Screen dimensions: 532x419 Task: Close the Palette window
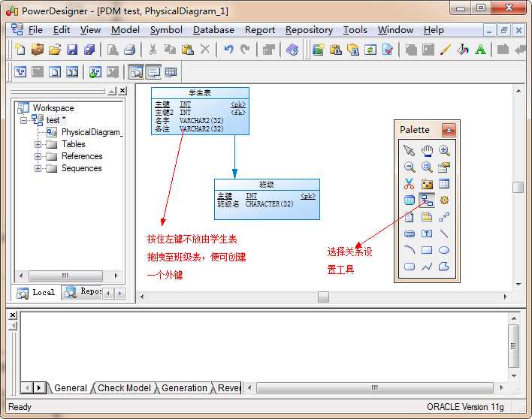449,130
